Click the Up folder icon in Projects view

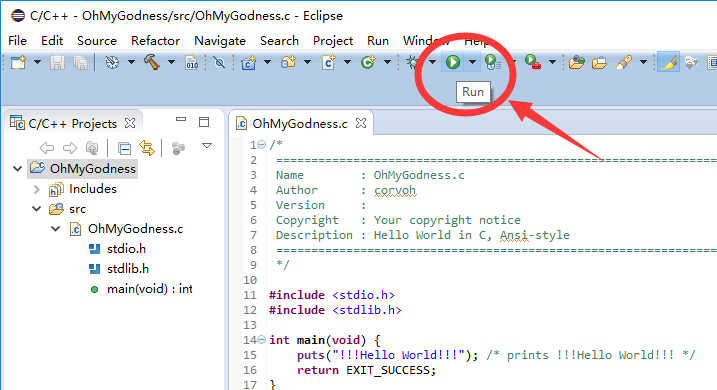(x=92, y=148)
